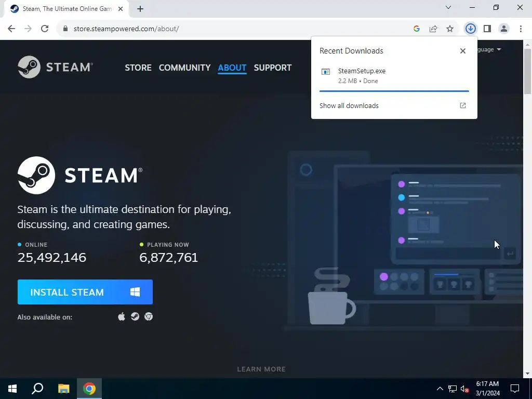The image size is (532, 399).
Task: Open the Windows Start menu
Action: 12,389
